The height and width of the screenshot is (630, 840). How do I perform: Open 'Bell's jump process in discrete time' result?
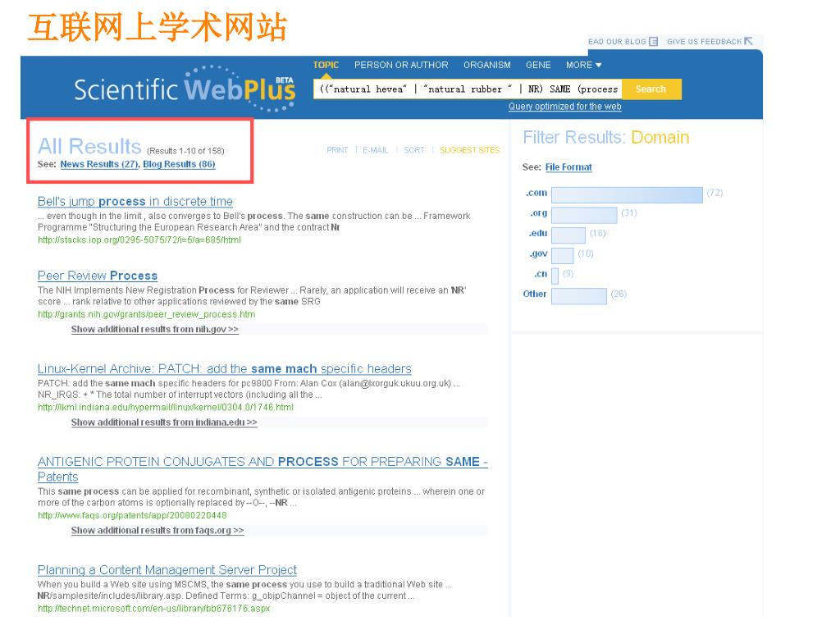click(x=135, y=202)
